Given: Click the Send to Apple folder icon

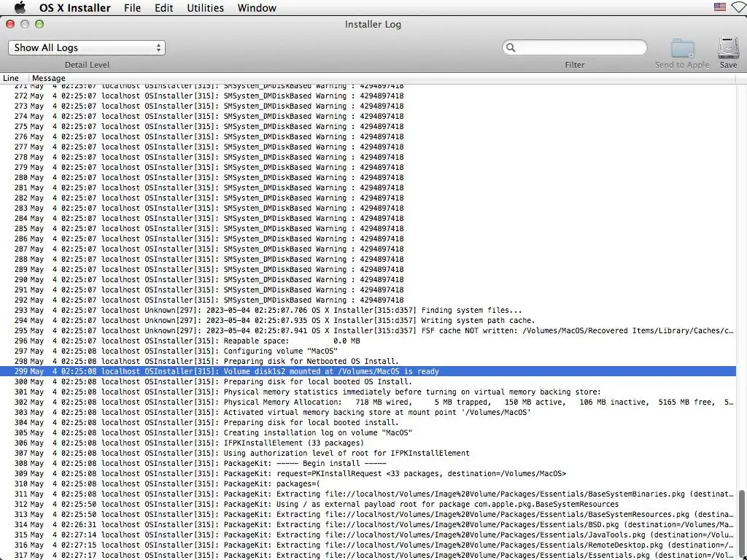Looking at the screenshot, I should [683, 48].
